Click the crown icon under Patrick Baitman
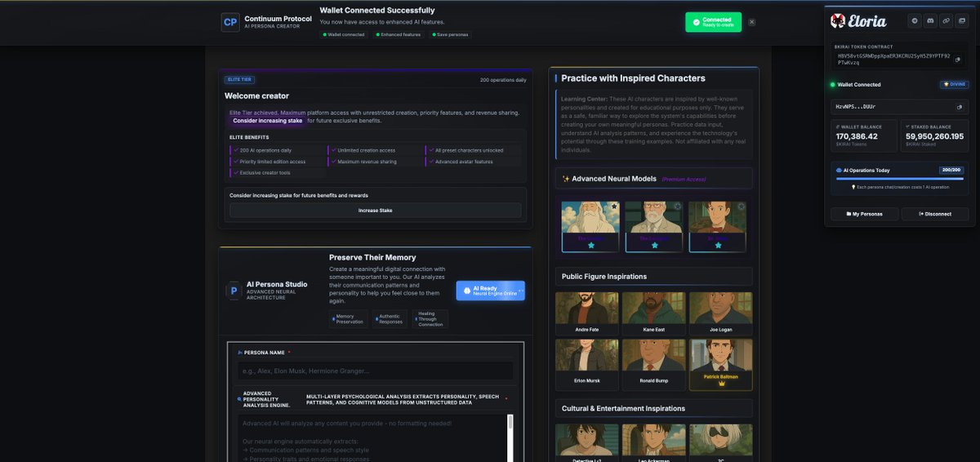The height and width of the screenshot is (462, 980). point(720,384)
